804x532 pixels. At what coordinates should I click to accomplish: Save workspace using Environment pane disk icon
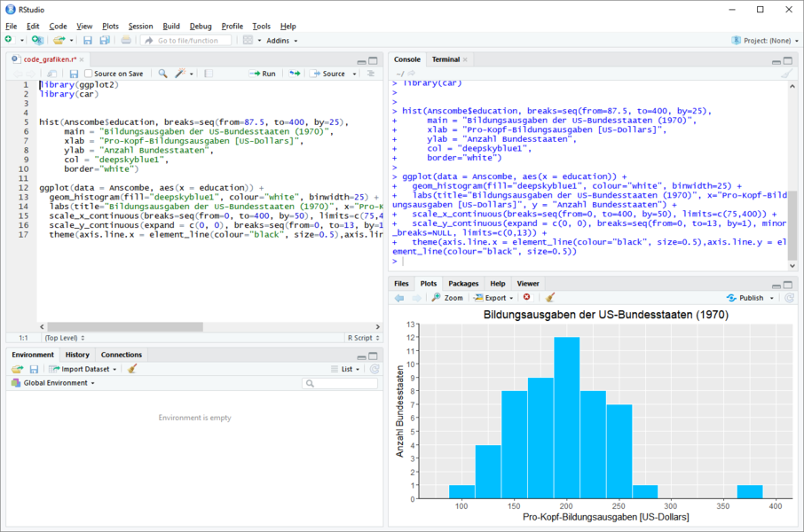34,369
